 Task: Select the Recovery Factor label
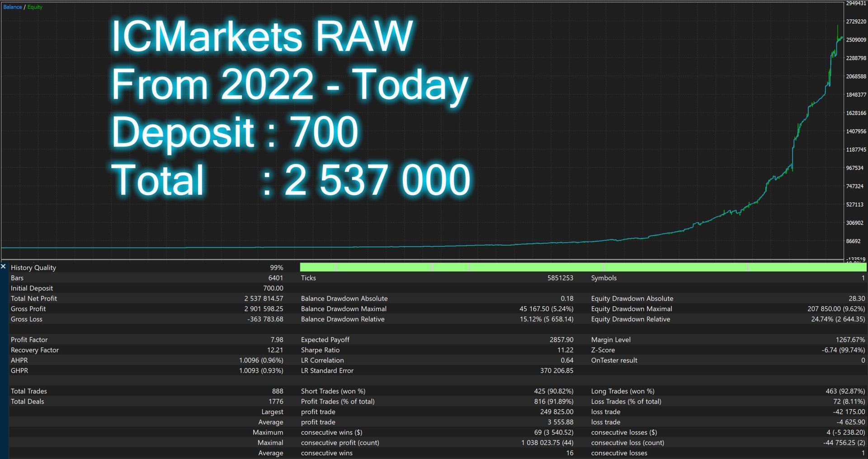35,350
